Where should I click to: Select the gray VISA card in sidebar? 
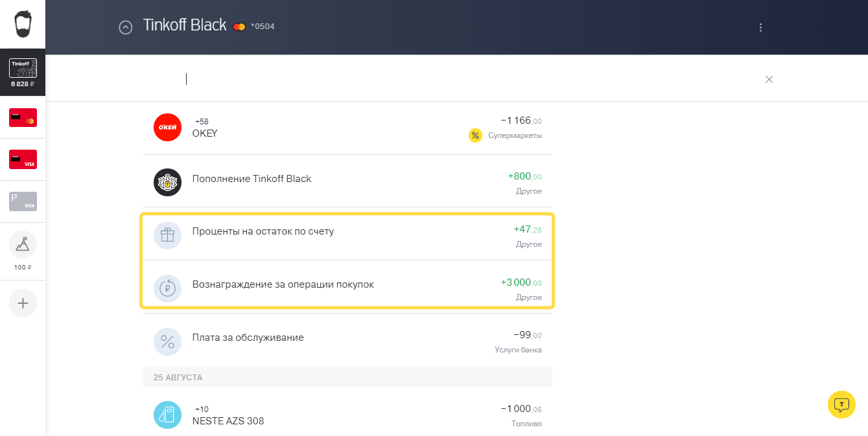point(23,201)
